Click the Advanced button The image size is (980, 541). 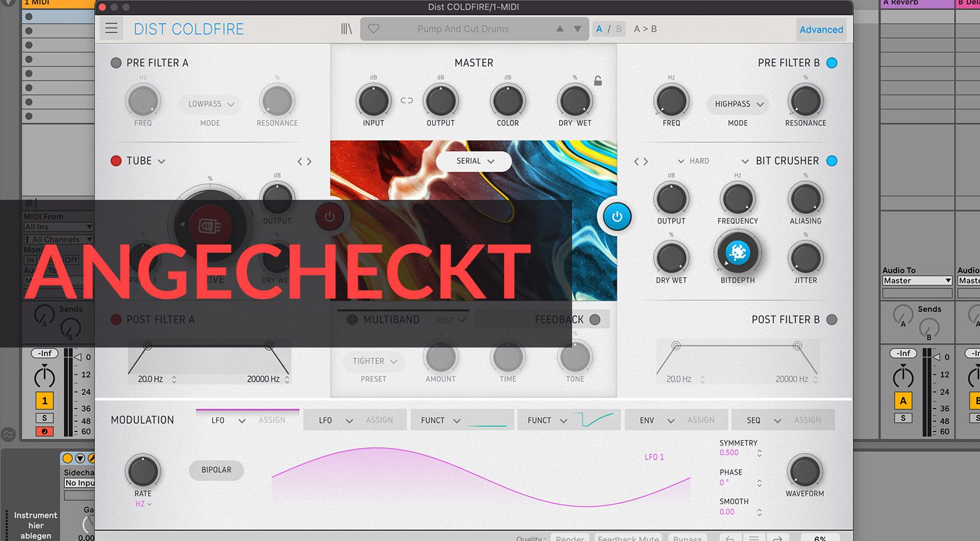click(821, 29)
